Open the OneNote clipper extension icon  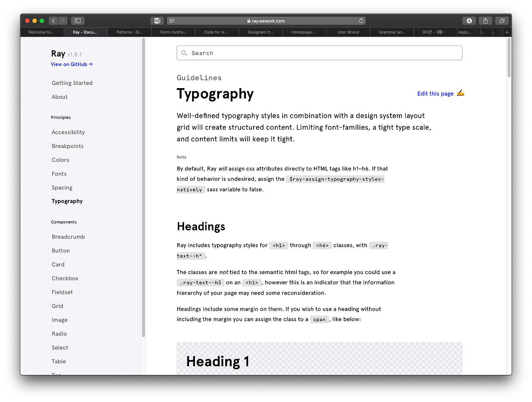pos(157,21)
